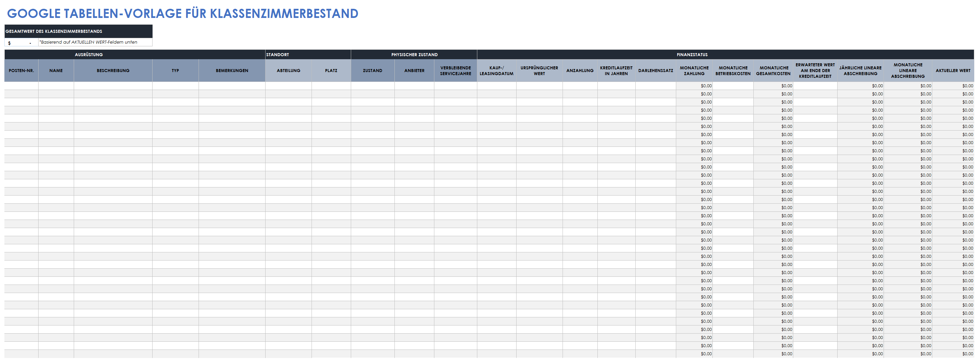This screenshot has width=980, height=360.
Task: Select the MONATLICHE GESAMTKOSTEN column header
Action: pyautogui.click(x=773, y=70)
